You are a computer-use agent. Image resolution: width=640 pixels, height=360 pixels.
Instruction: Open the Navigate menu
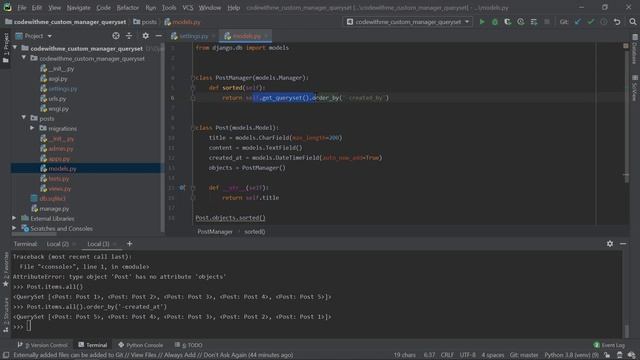(x=78, y=8)
